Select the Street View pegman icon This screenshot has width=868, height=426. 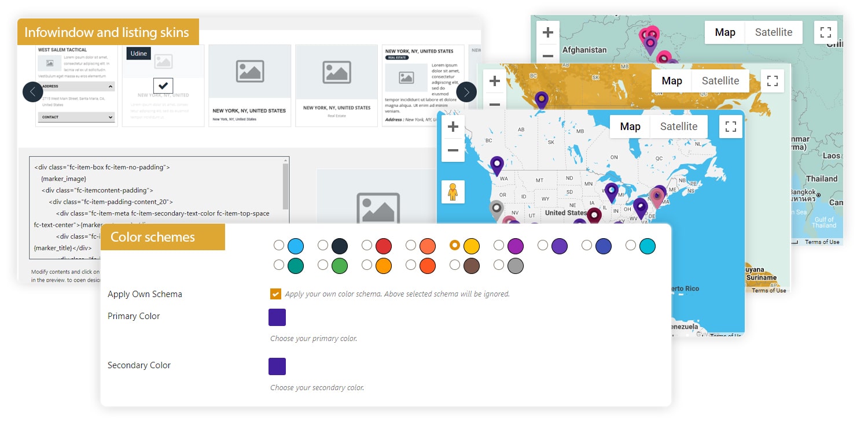453,192
